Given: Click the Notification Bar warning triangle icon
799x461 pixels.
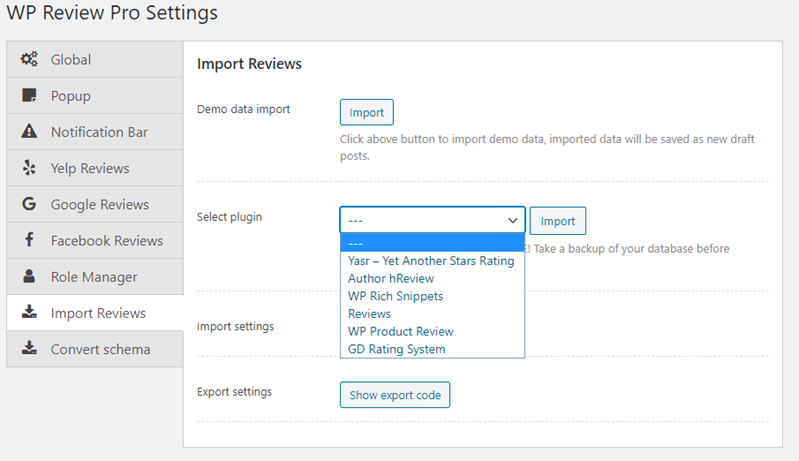Looking at the screenshot, I should point(29,131).
